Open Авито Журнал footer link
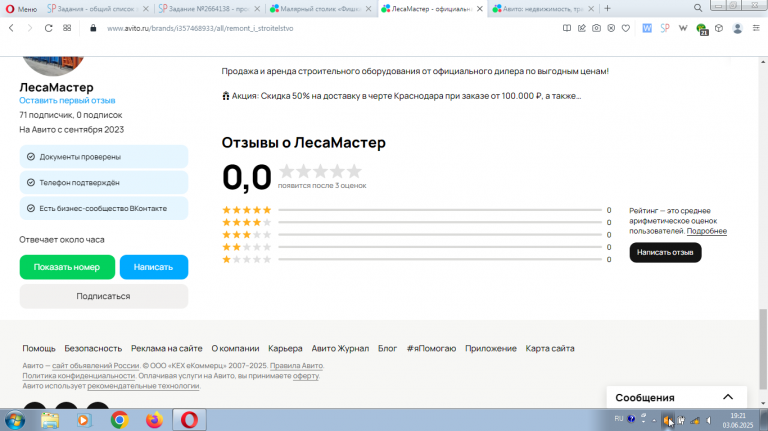The width and height of the screenshot is (768, 431). click(x=340, y=349)
